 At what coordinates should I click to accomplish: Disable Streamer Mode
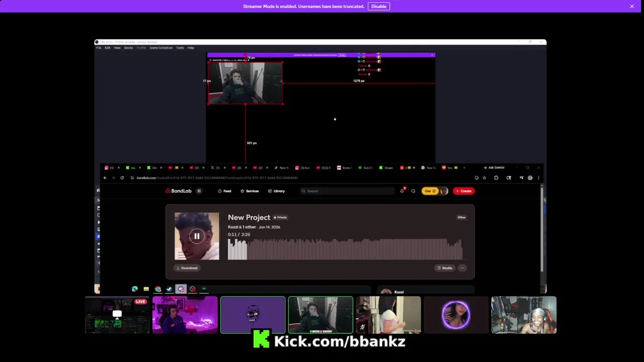[379, 6]
